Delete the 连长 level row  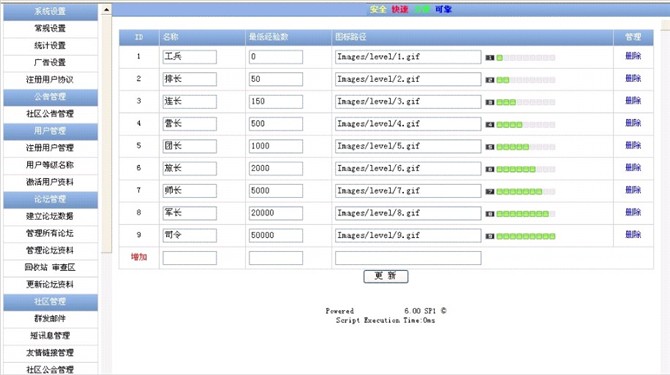click(633, 100)
